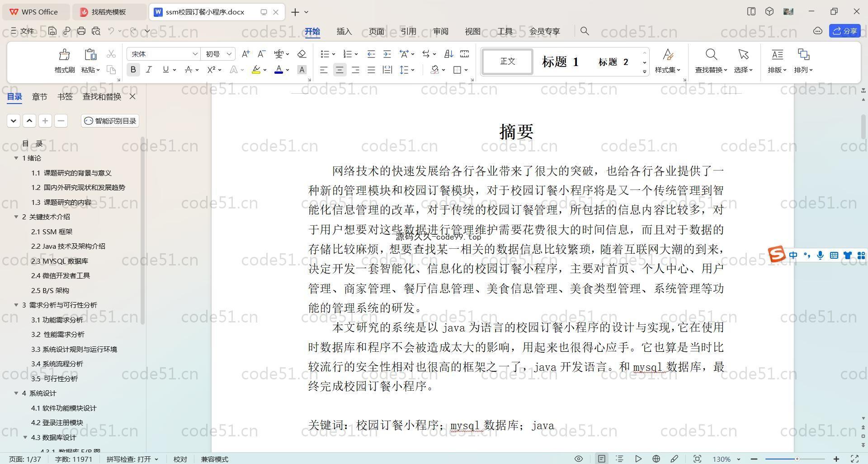
Task: Toggle align left
Action: point(324,70)
